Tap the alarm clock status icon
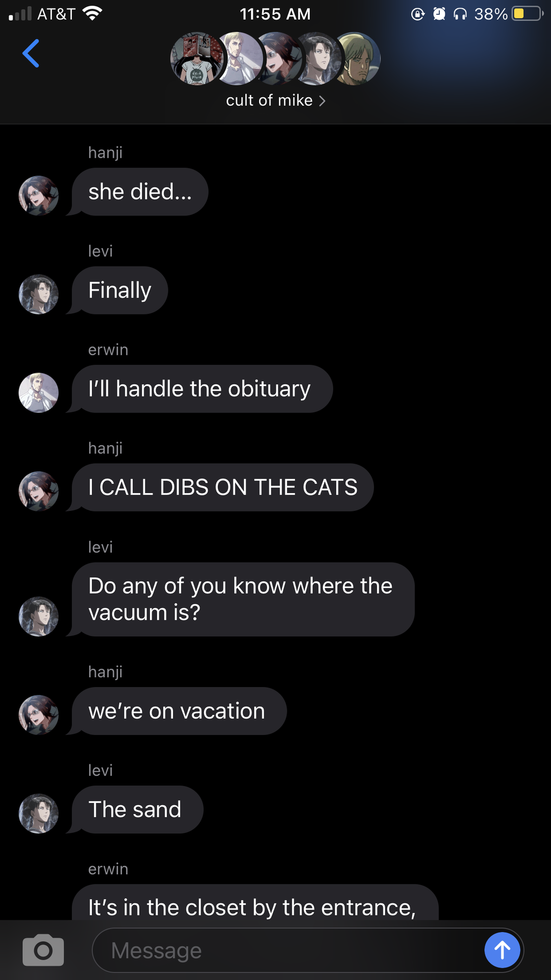Screen dimensions: 551x980 [439, 14]
